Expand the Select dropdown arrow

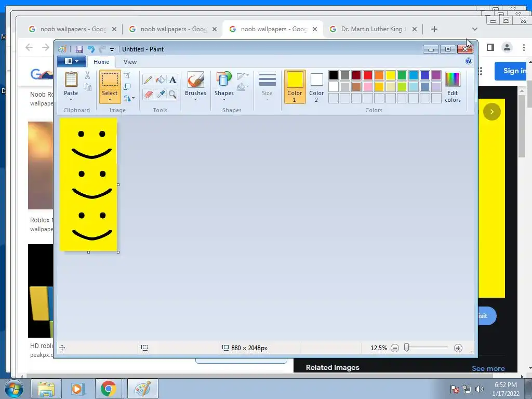point(110,99)
